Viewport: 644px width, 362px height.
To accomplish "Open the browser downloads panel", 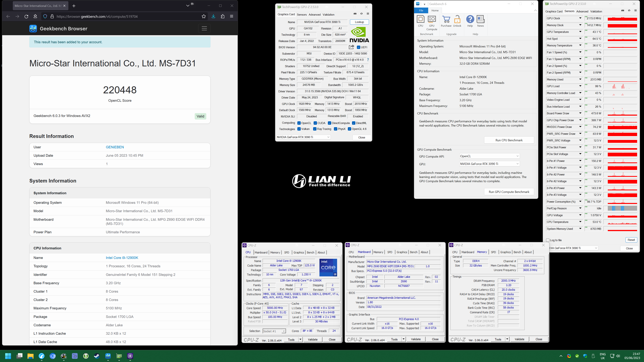I will 213,16.
